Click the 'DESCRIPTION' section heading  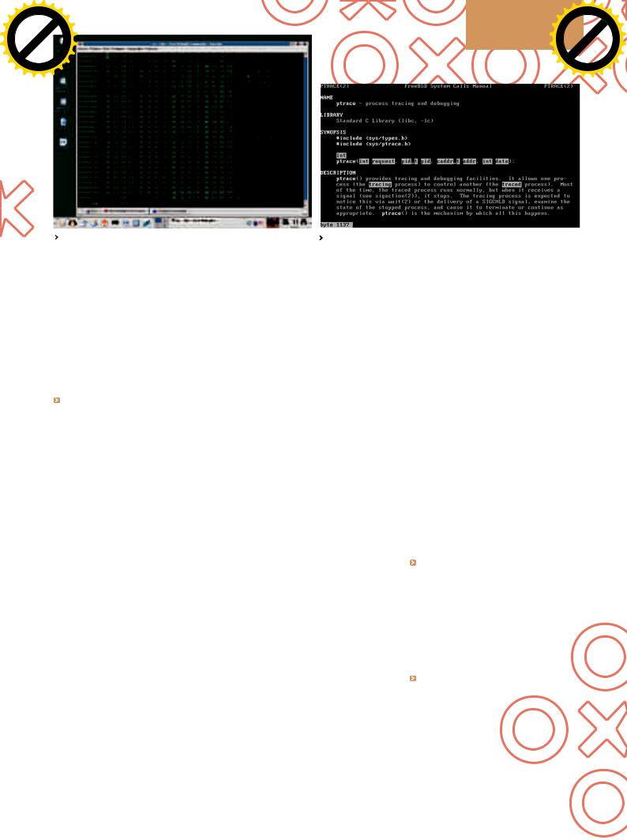pyautogui.click(x=338, y=172)
